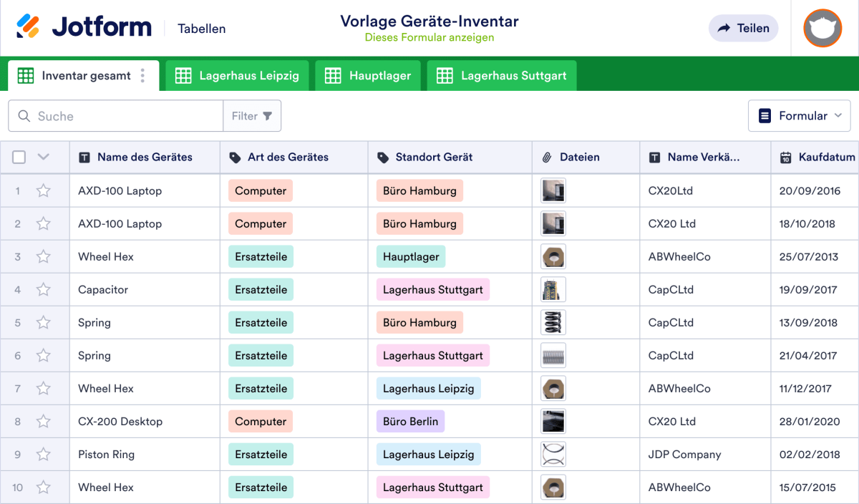The image size is (859, 504).
Task: Expand the chevron beside the select-all checkbox
Action: point(42,157)
